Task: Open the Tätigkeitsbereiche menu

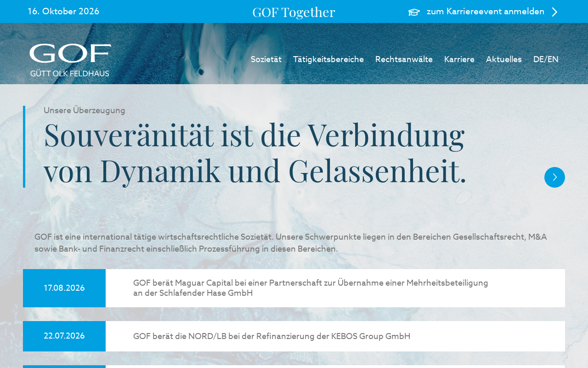Action: [x=328, y=59]
